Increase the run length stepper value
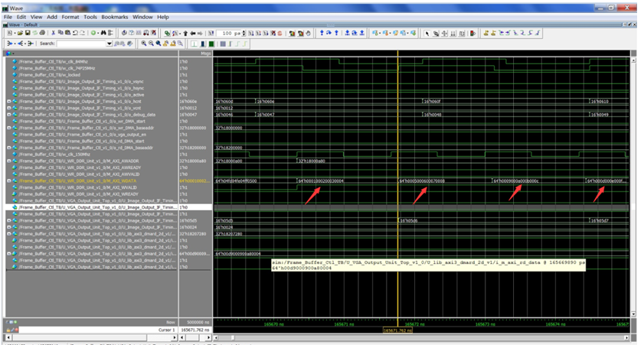 (244, 31)
